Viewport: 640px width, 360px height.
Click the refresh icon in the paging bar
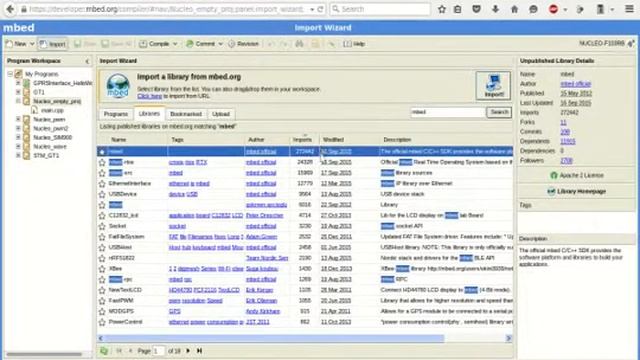point(104,351)
